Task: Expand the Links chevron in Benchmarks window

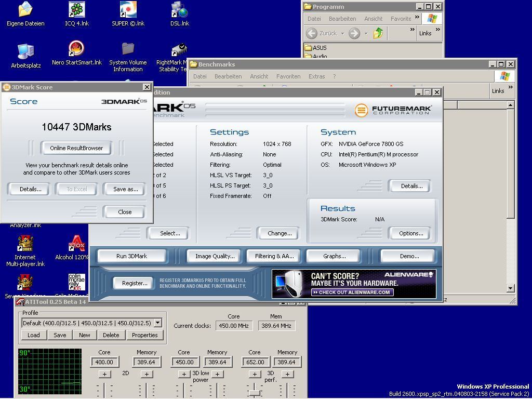Action: (511, 87)
